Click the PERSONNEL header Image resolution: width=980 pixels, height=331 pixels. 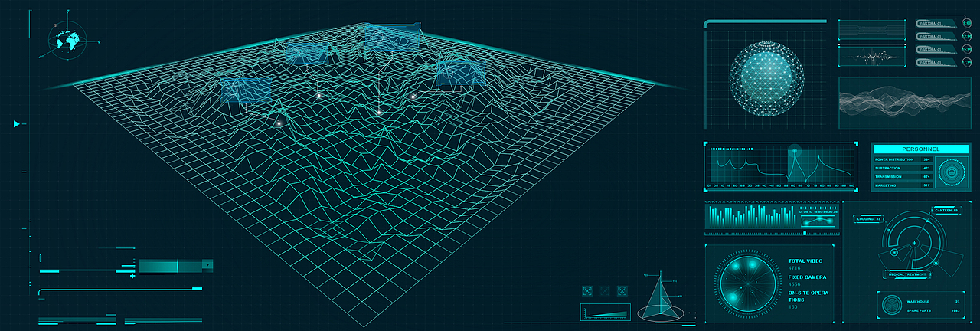(x=921, y=149)
